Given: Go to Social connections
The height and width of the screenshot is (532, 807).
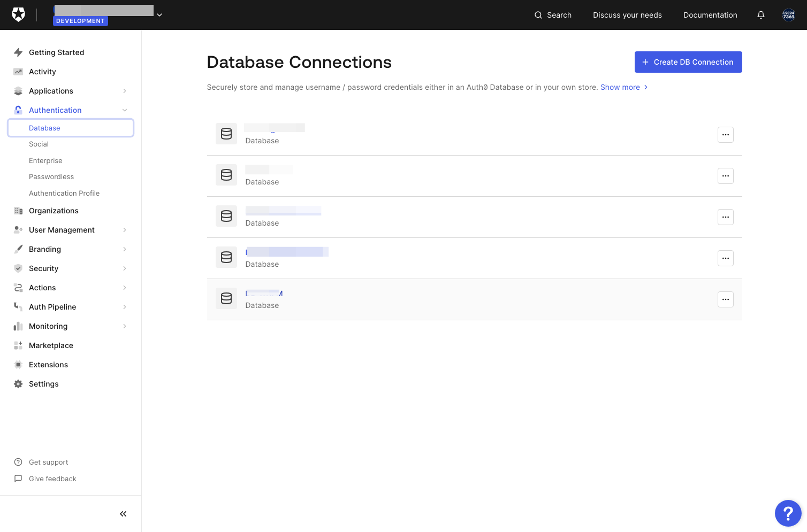Looking at the screenshot, I should point(39,144).
